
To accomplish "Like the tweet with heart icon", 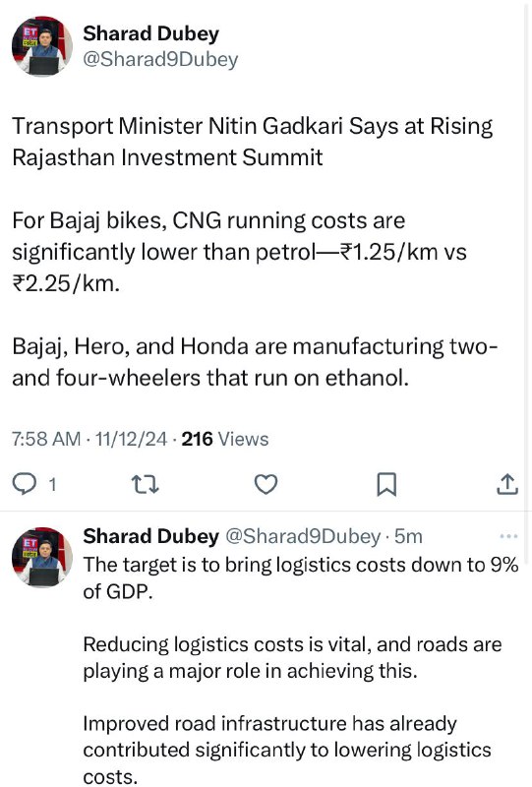I will pyautogui.click(x=266, y=484).
